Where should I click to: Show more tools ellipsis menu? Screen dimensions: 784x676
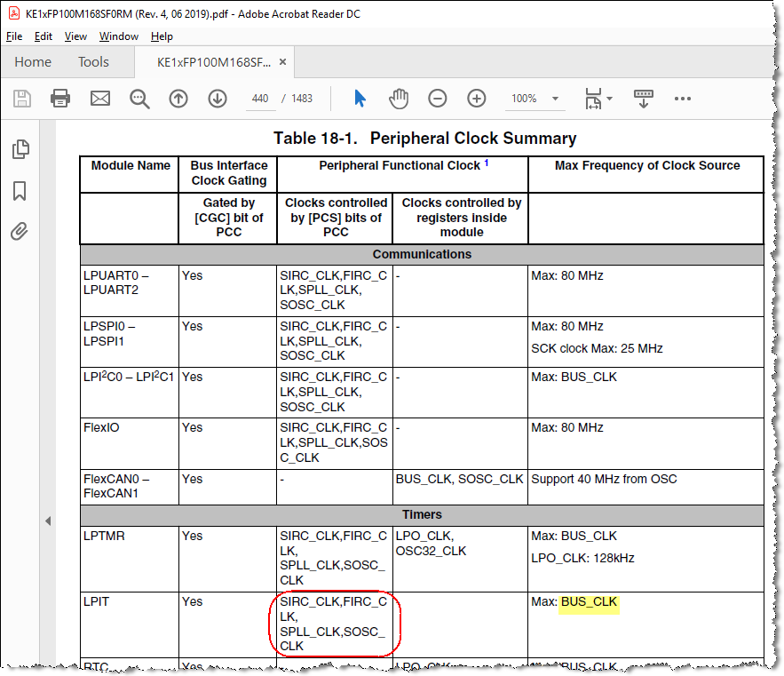683,99
